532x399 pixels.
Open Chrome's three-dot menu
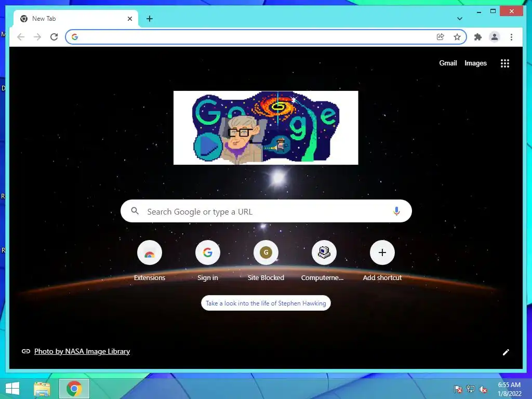click(x=511, y=37)
